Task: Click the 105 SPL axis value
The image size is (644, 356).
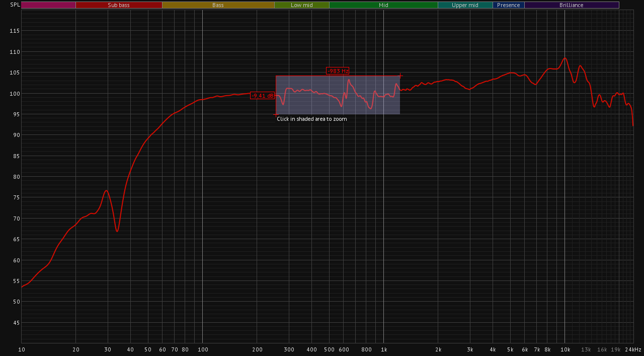Action: coord(15,73)
